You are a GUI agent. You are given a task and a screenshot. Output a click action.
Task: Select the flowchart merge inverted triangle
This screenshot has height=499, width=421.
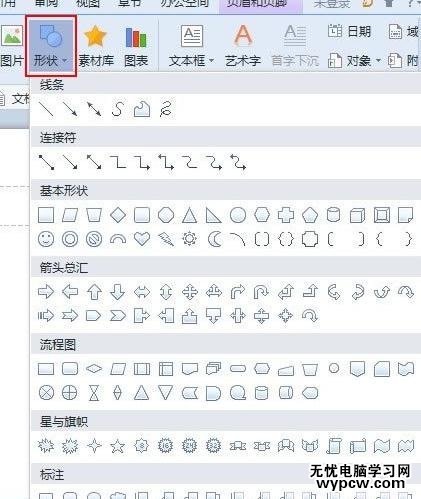[166, 393]
